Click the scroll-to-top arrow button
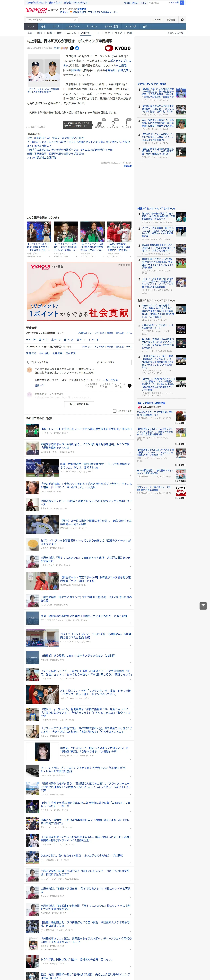 [203, 606]
